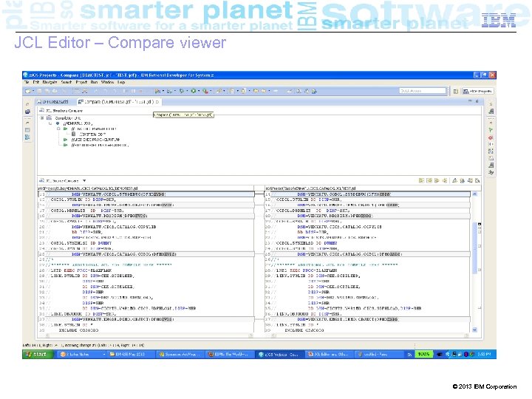This screenshot has width=532, height=399.
Task: Open the New wizard dropdown arrow
Action: (33, 91)
